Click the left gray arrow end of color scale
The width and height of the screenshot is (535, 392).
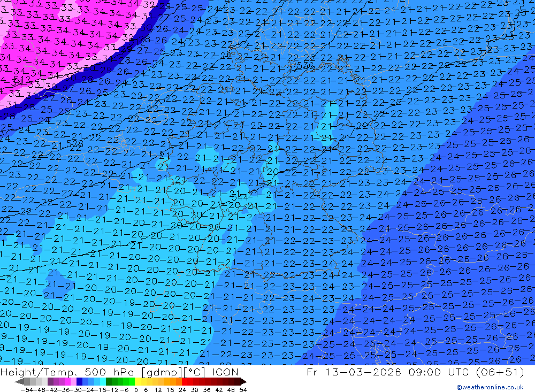pyautogui.click(x=19, y=382)
